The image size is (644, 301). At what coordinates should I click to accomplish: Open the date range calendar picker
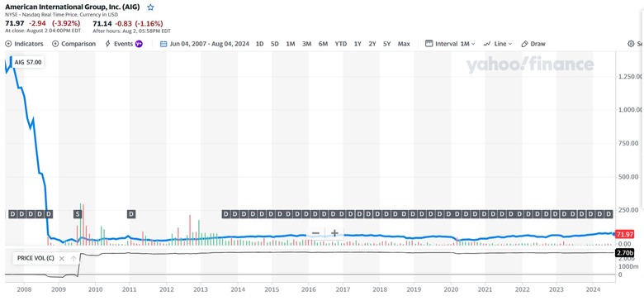click(163, 44)
